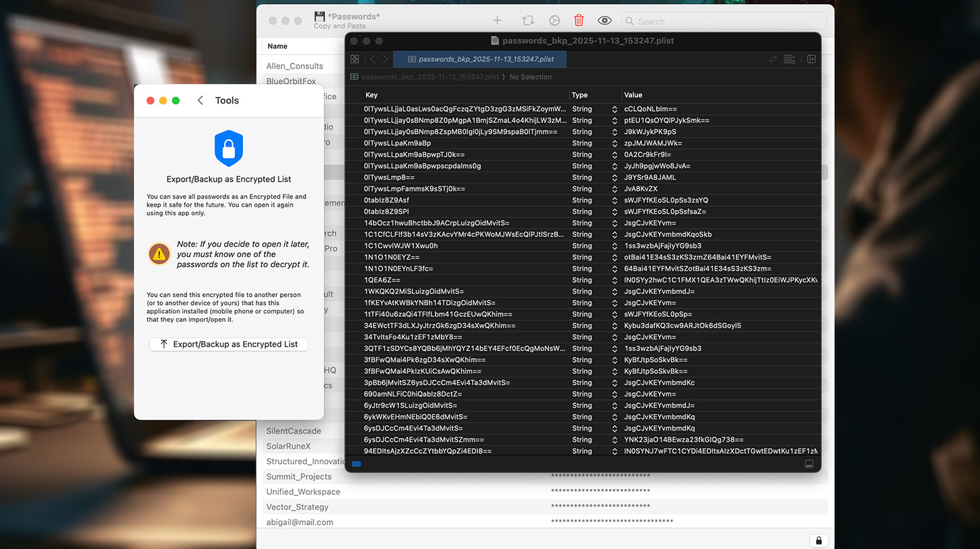This screenshot has height=549, width=980.
Task: Select value cell YNK23jaO14BEwza23fkGlQg738==
Action: 684,440
